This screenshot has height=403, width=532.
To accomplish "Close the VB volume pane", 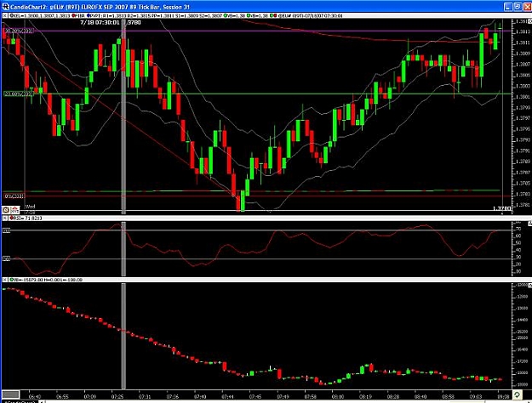I will [5, 280].
